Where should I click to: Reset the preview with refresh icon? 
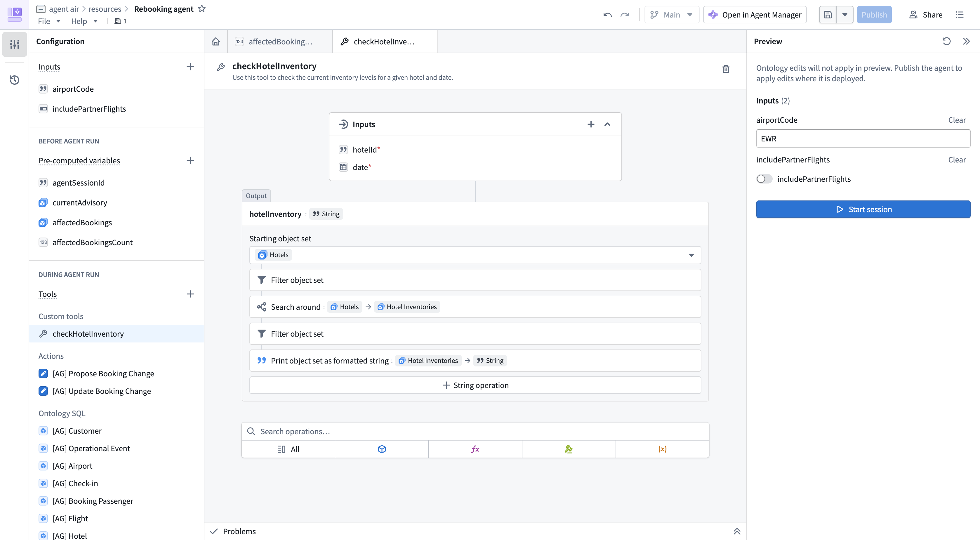pos(946,41)
